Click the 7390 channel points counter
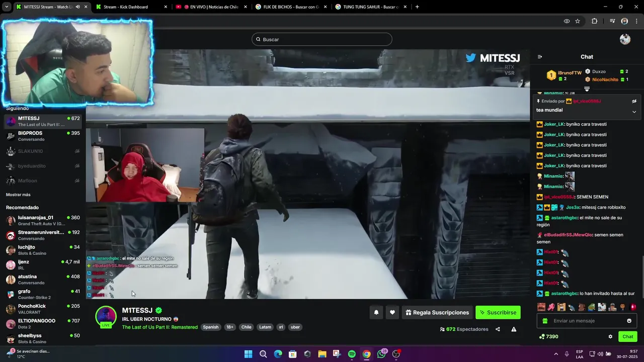This screenshot has height=362, width=644. coord(549,337)
